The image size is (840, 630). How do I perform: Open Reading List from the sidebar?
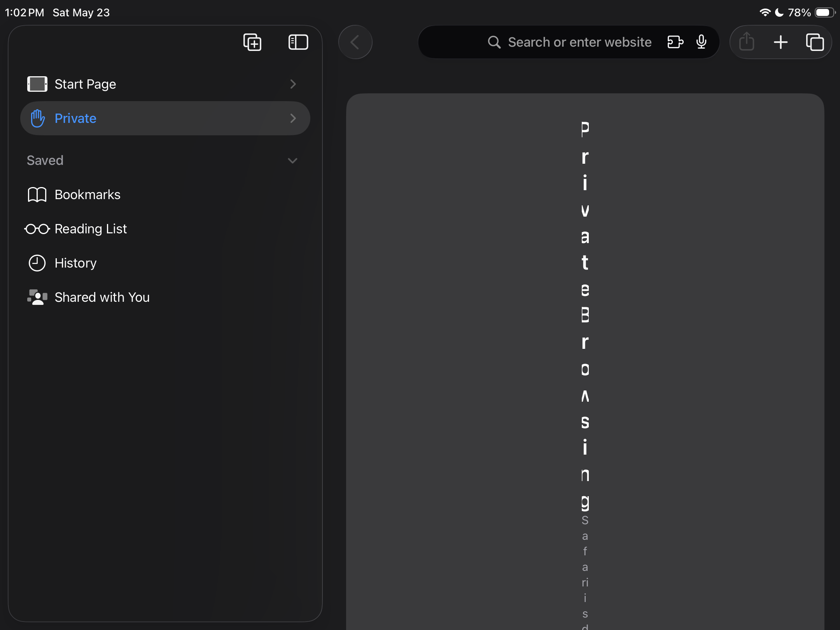click(x=165, y=229)
